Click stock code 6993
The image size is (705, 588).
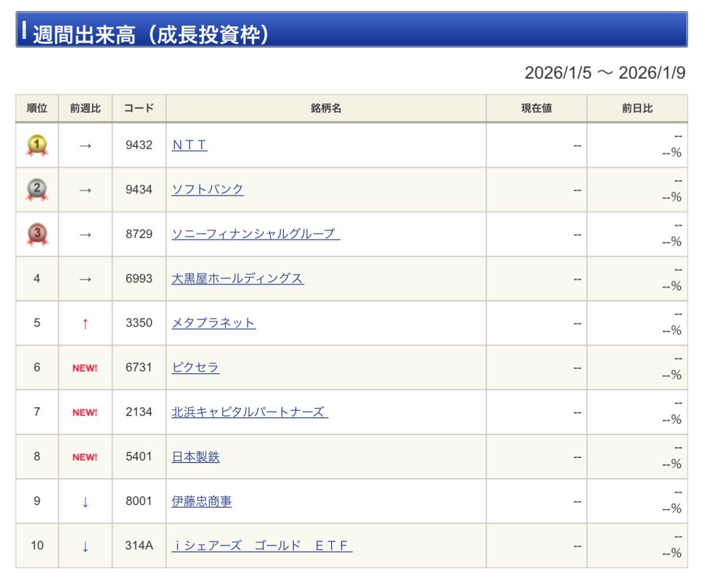[x=139, y=278]
